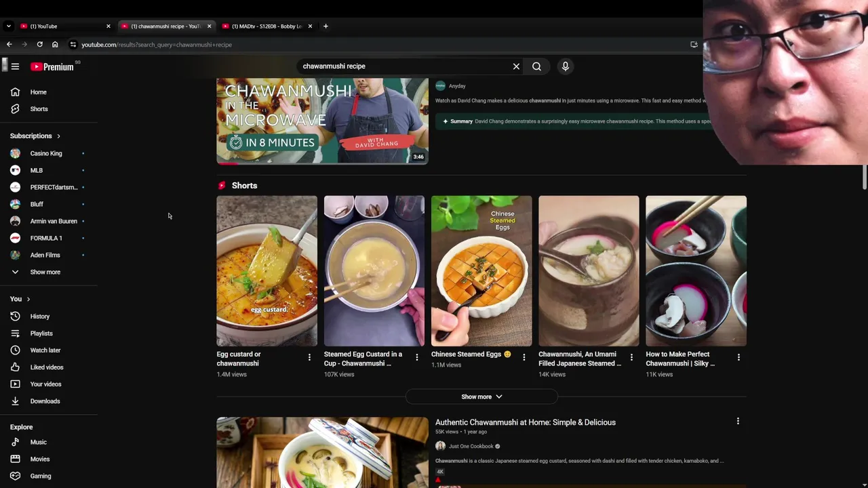Screen dimensions: 868x488
Task: Close the MADtv tab
Action: pyautogui.click(x=310, y=26)
